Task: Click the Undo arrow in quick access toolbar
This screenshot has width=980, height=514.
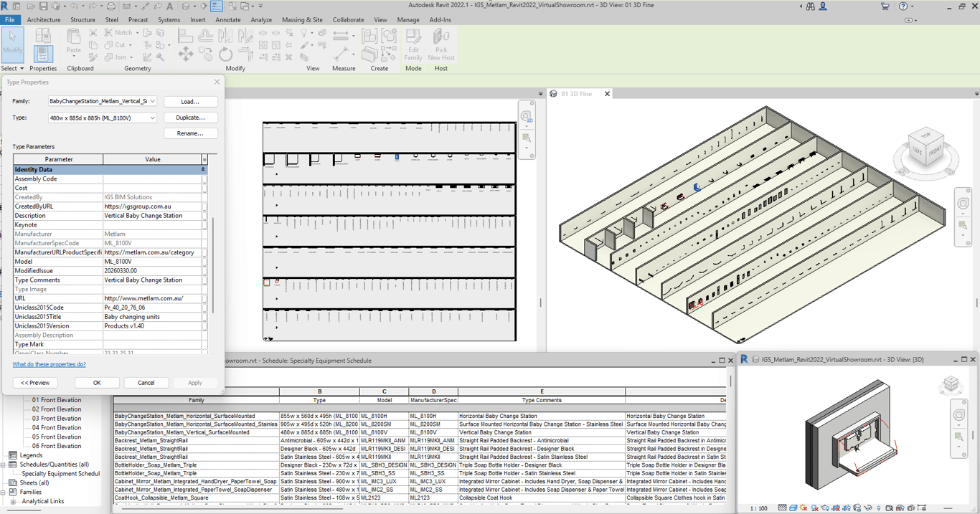Action: click(x=74, y=6)
